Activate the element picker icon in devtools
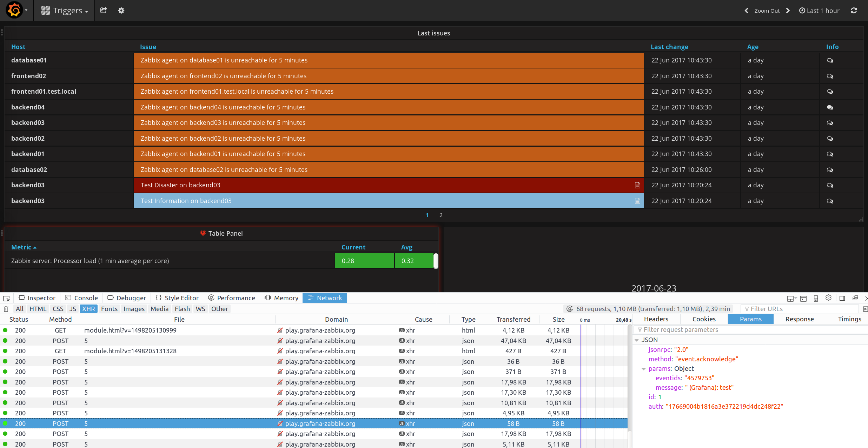The width and height of the screenshot is (868, 448). click(x=6, y=298)
